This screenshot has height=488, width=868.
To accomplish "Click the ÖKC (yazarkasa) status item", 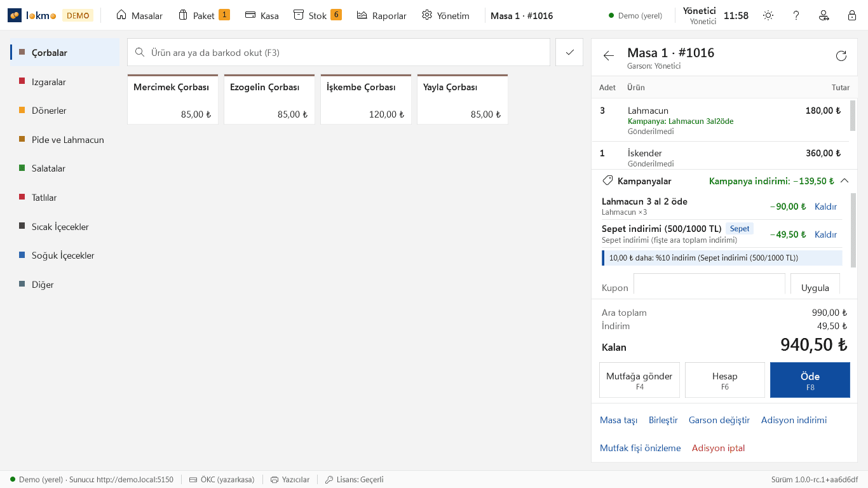I will click(222, 480).
